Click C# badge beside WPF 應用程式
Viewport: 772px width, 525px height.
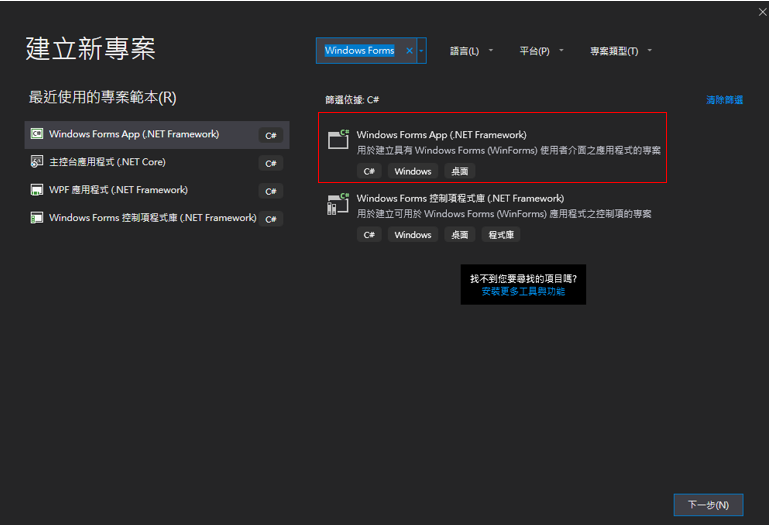[271, 192]
